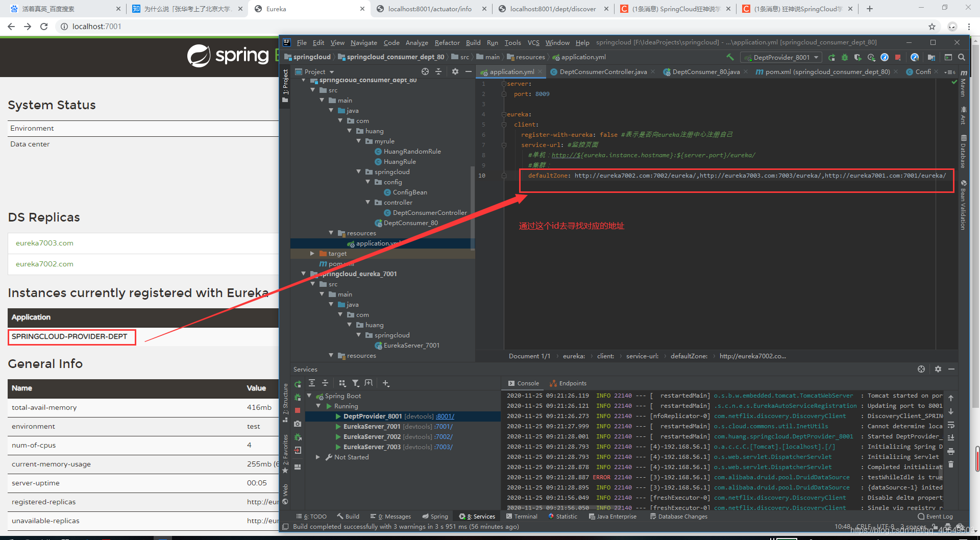Collapse the Spring Boot node in Services
The image size is (980, 540).
[309, 396]
